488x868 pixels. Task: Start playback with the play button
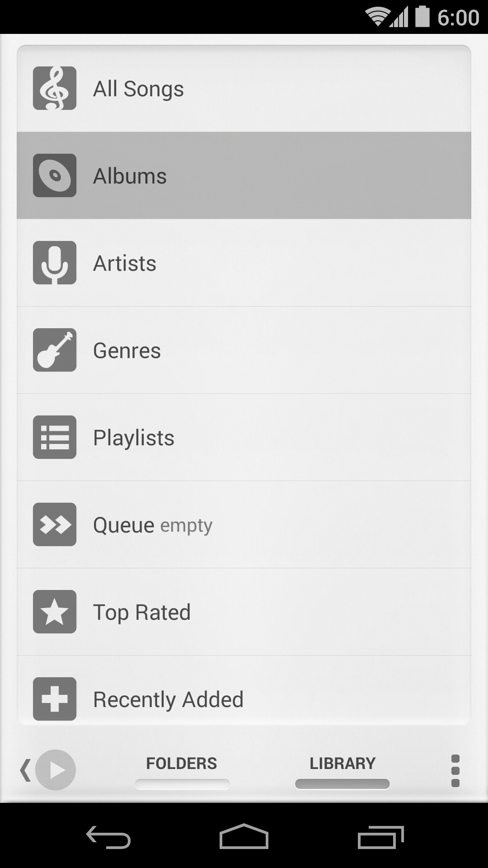point(56,770)
